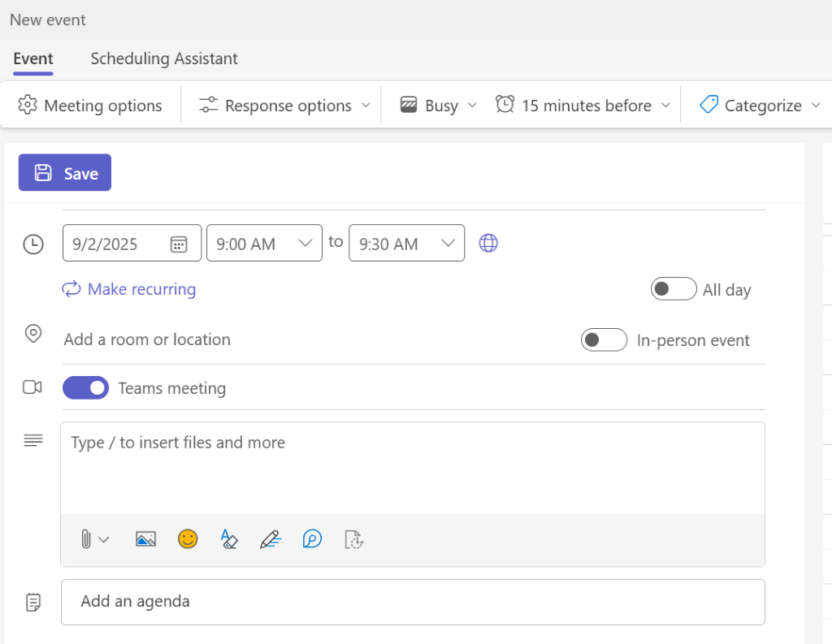Open the Make recurring link

[x=128, y=289]
